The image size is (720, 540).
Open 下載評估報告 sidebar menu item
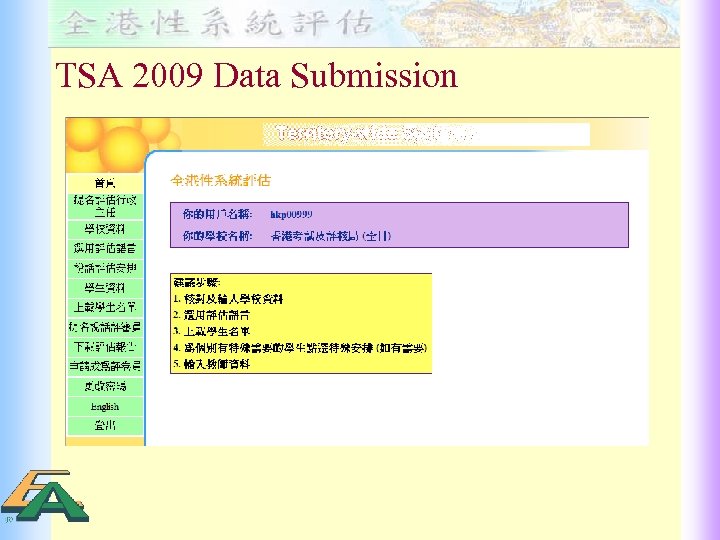105,347
